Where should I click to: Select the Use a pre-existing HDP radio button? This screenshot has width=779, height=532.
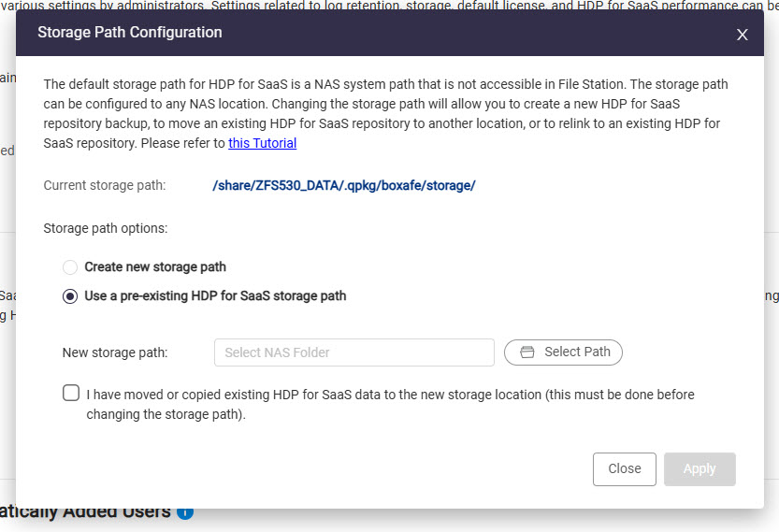point(70,296)
